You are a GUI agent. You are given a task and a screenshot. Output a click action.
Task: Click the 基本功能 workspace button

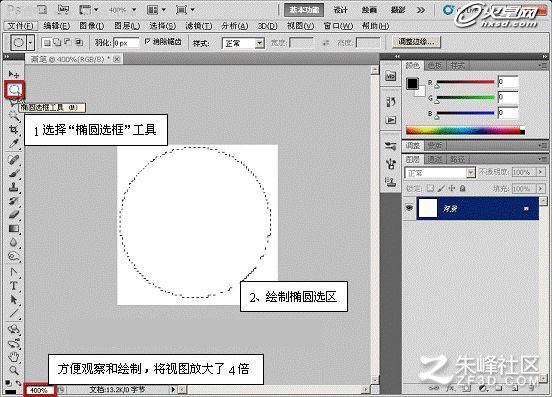(x=304, y=10)
